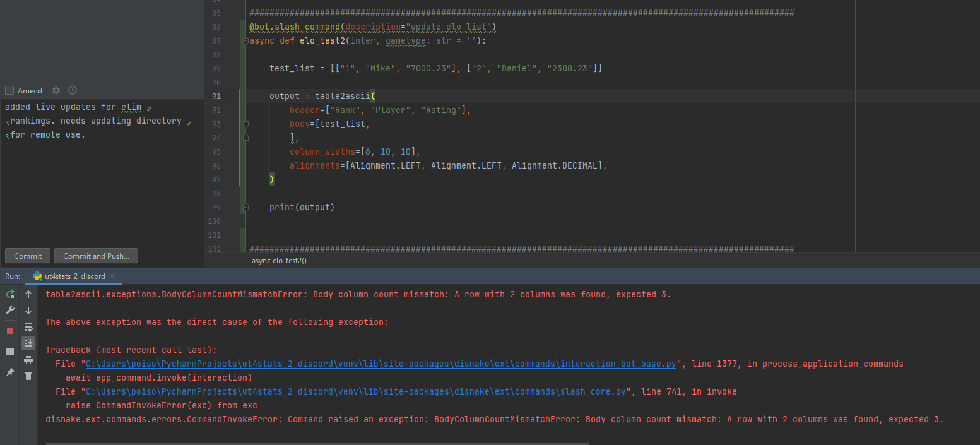Open run configuration settings with the wrench icon
The image size is (980, 445).
pos(9,310)
